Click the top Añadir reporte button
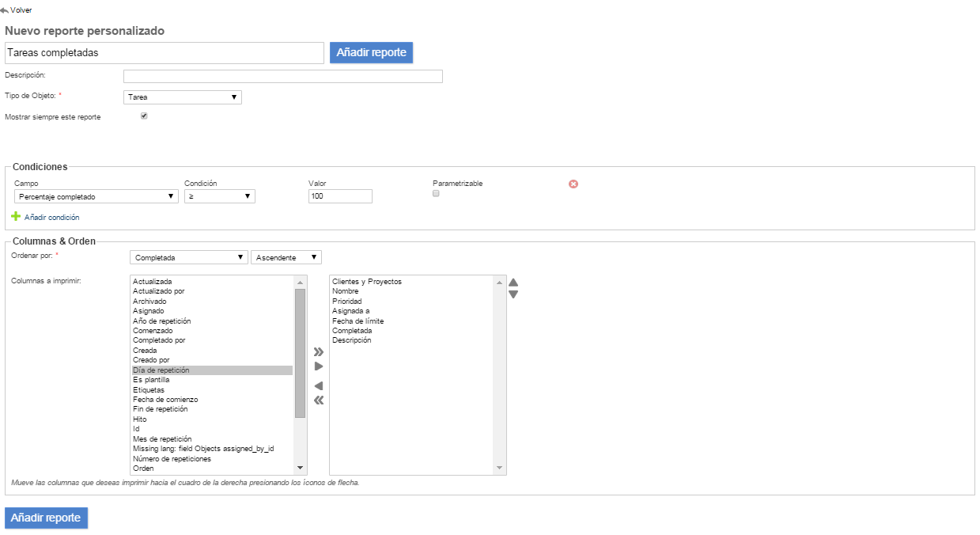Screen dimensions: 980x535 (x=371, y=53)
